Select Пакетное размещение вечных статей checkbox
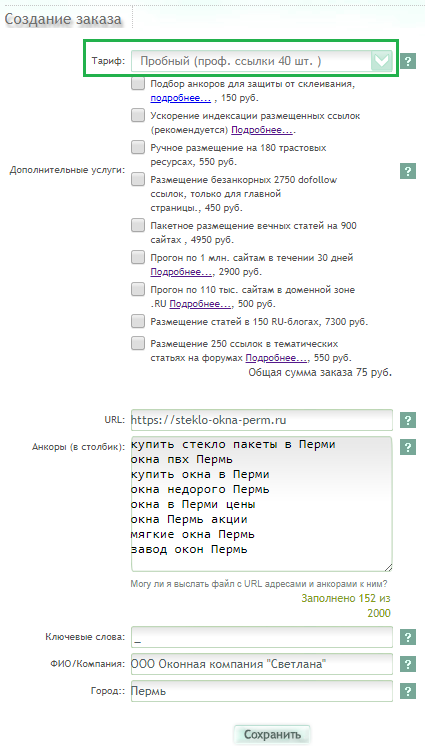 [138, 225]
